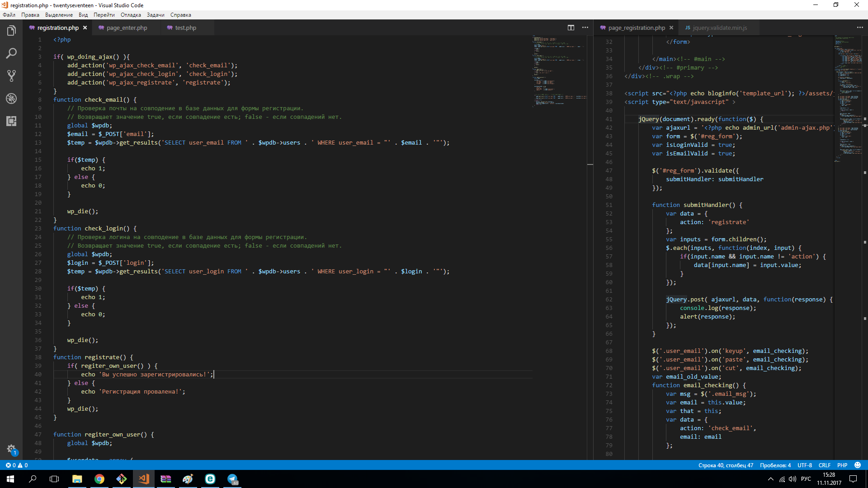Open the Справка menu
Viewport: 868px width, 488px height.
click(x=180, y=15)
